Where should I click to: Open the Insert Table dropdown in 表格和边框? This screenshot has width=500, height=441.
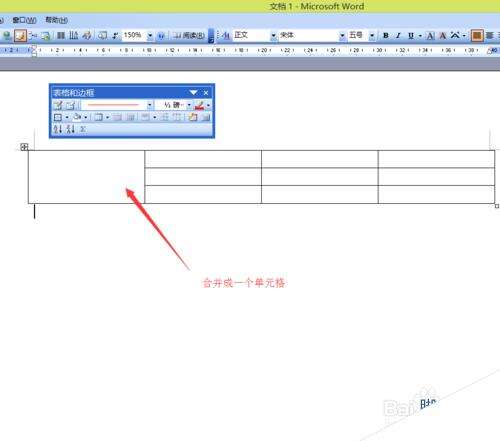107,117
